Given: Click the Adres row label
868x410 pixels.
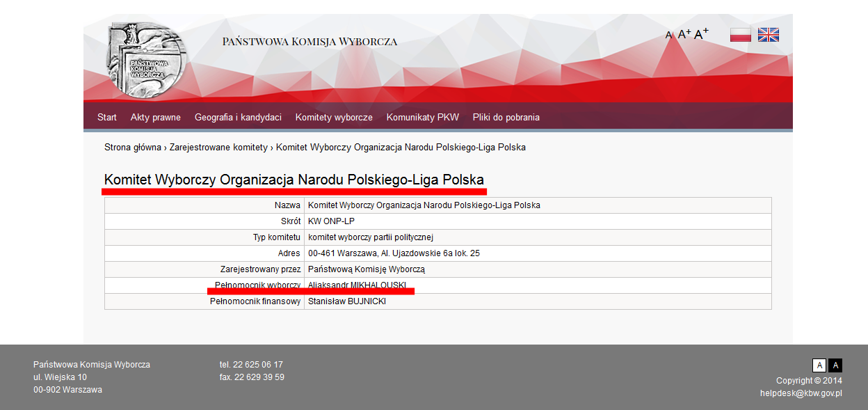Looking at the screenshot, I should (289, 253).
